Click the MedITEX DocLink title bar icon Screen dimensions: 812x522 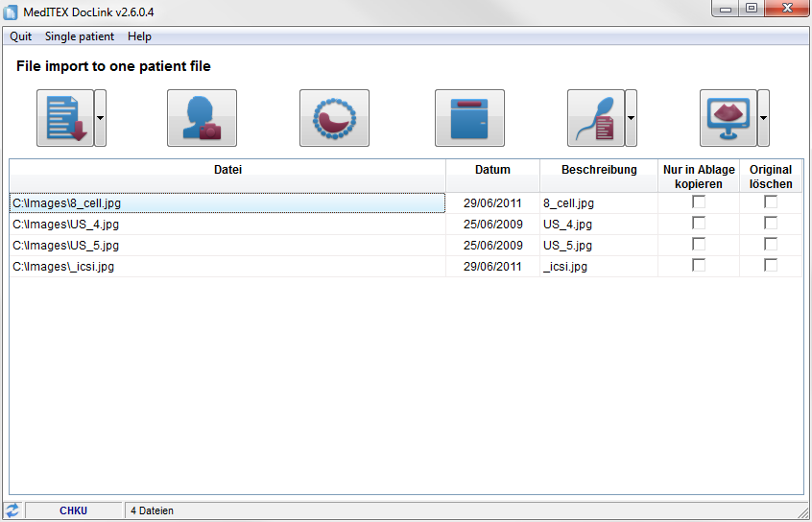pos(10,12)
